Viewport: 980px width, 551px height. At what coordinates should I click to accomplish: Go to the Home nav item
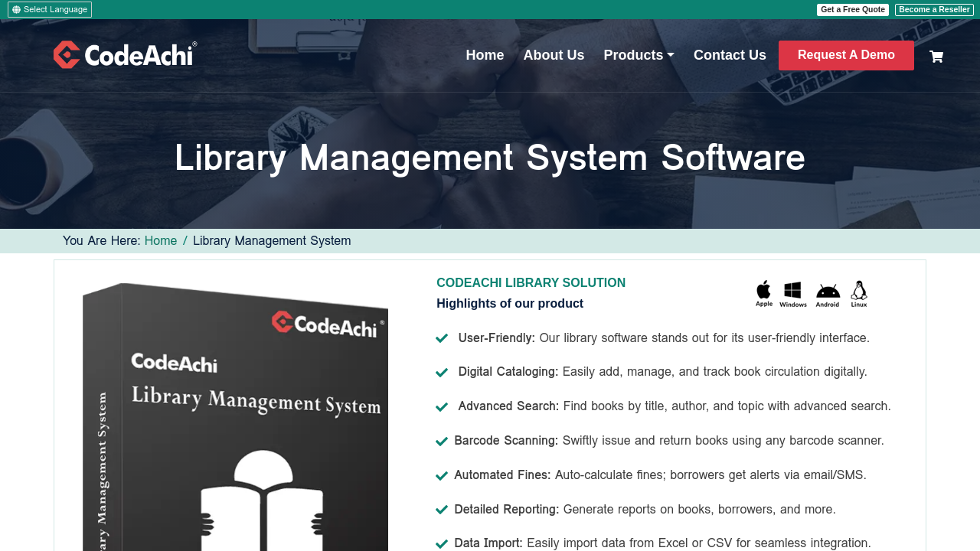point(485,55)
